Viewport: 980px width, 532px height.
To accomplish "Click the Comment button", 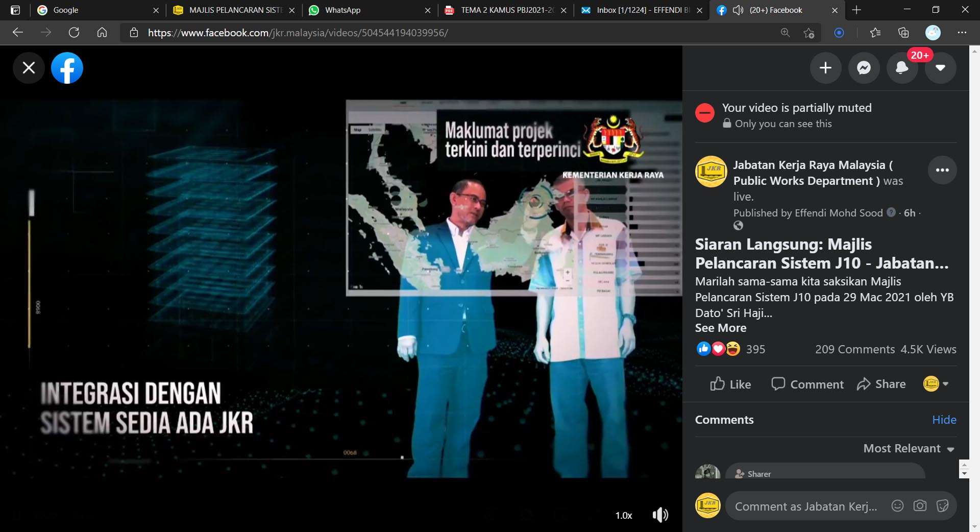I will point(807,384).
